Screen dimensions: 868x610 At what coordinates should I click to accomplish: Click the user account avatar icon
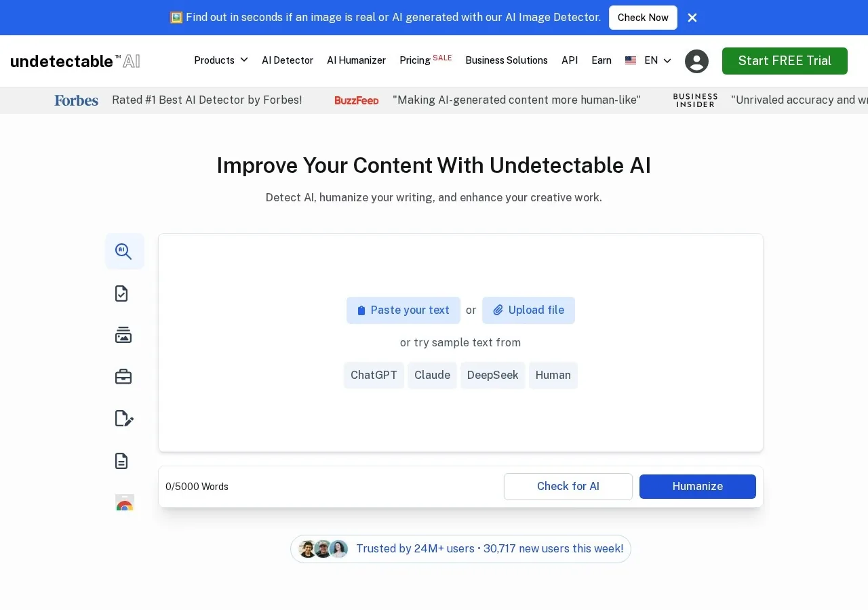tap(696, 61)
